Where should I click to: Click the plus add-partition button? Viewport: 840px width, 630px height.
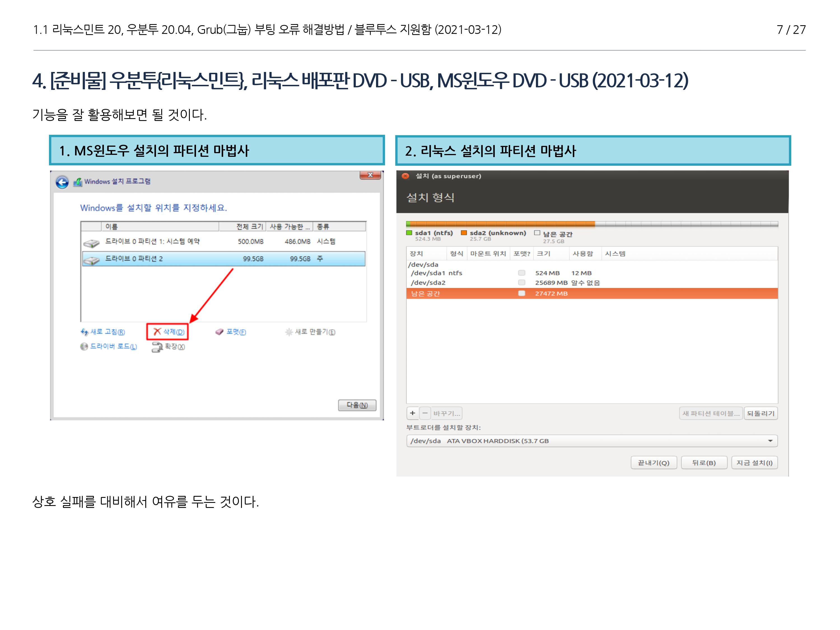point(412,413)
